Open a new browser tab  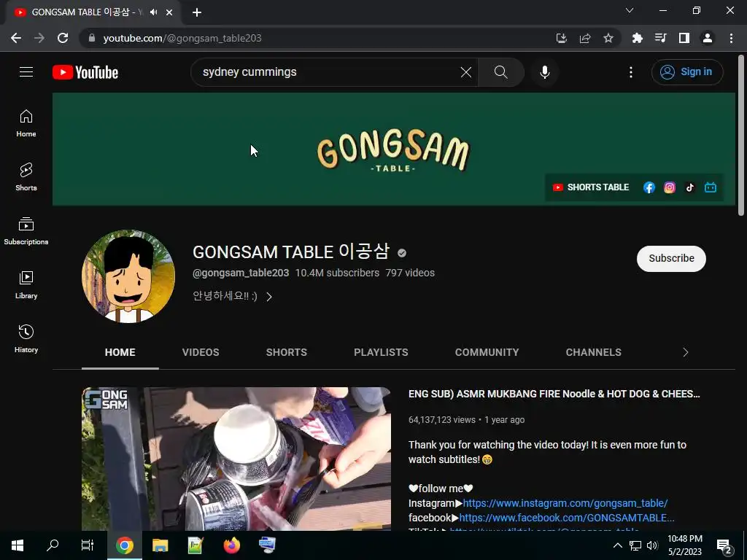[x=197, y=12]
